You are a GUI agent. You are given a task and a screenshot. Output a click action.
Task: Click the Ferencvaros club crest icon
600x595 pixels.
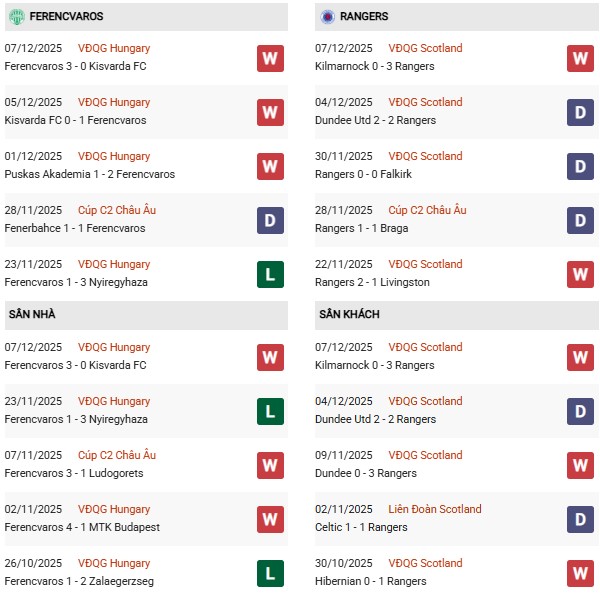point(17,17)
